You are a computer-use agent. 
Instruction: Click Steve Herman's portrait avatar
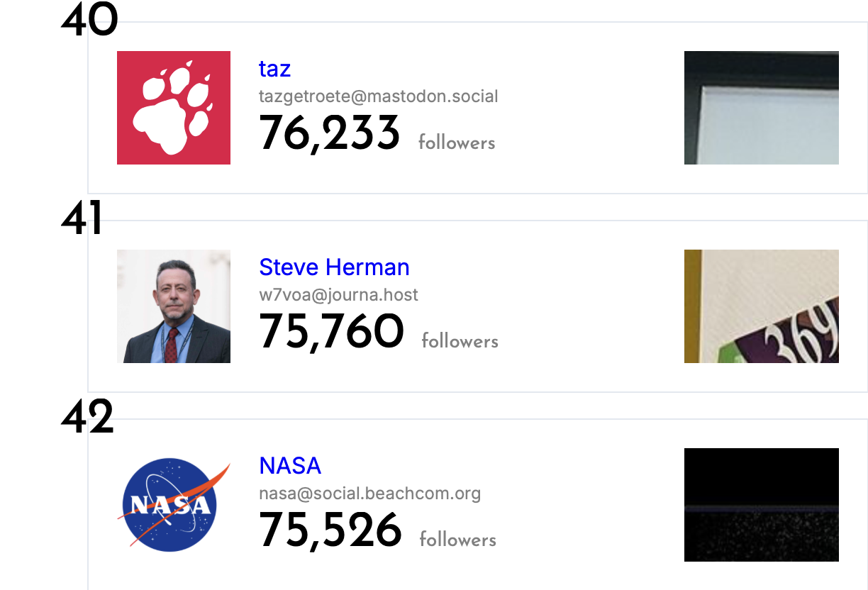[174, 306]
